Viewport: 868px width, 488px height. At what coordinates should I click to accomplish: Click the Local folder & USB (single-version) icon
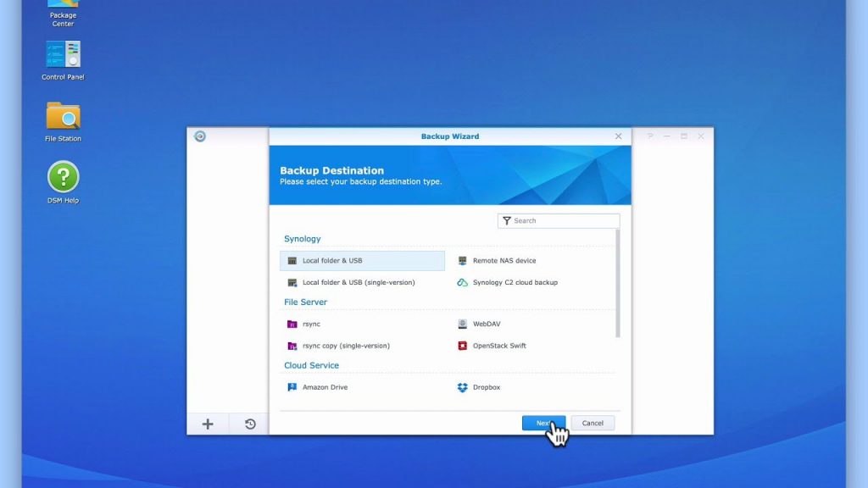292,282
